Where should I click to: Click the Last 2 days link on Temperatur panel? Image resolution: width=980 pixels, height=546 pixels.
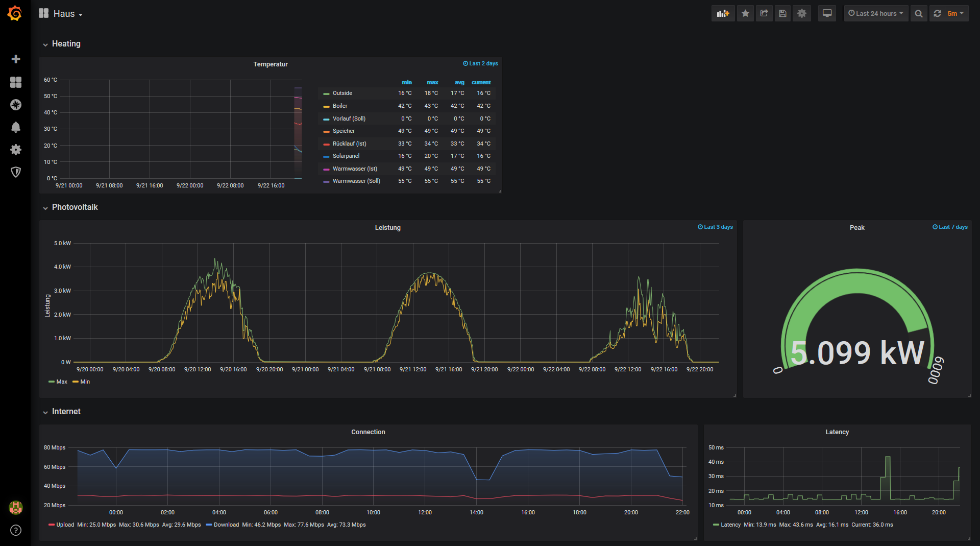[x=480, y=63]
